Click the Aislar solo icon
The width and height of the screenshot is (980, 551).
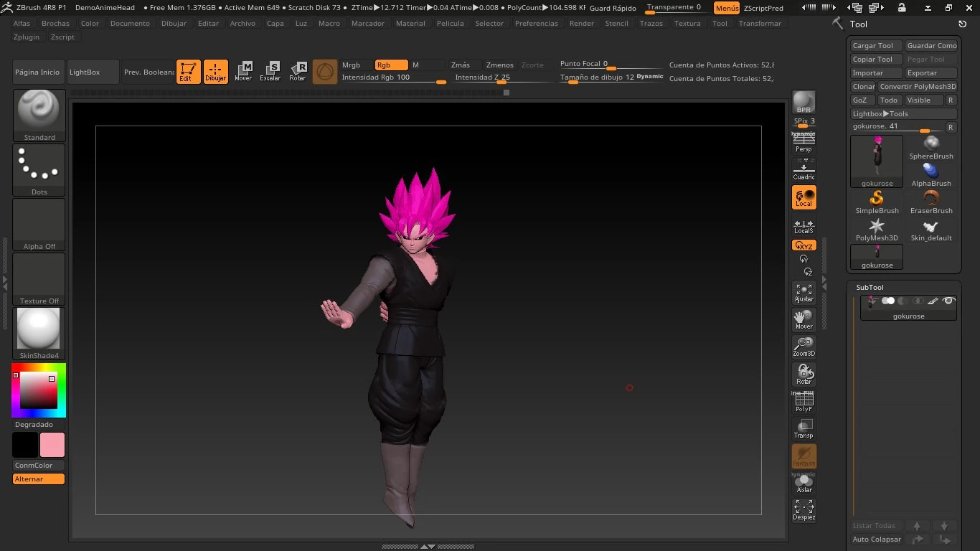click(804, 484)
